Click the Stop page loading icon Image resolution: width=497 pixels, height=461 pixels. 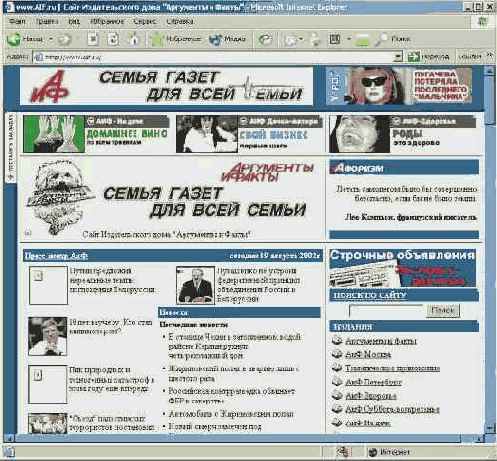click(x=93, y=39)
